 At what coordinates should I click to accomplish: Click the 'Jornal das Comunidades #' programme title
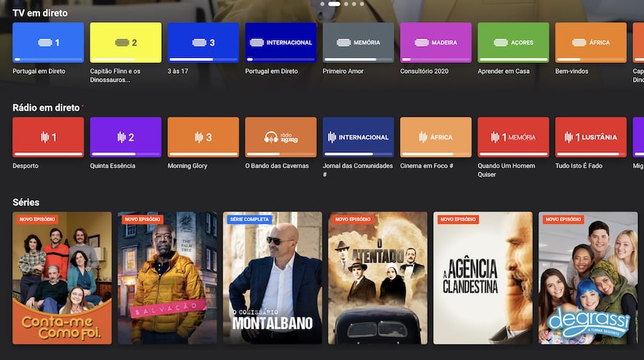pyautogui.click(x=358, y=170)
